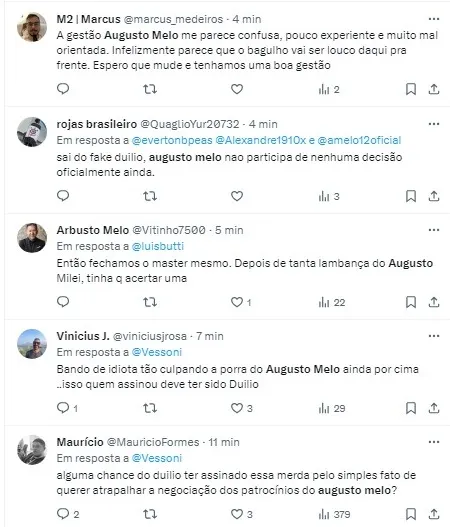The height and width of the screenshot is (527, 450).
Task: Open the @evertonbpeas mention link
Action: click(172, 140)
